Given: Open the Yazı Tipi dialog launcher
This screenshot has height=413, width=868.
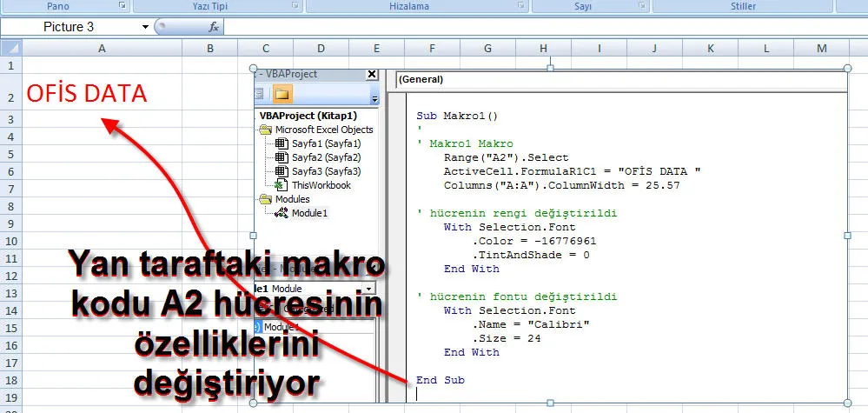Looking at the screenshot, I should pos(294,6).
